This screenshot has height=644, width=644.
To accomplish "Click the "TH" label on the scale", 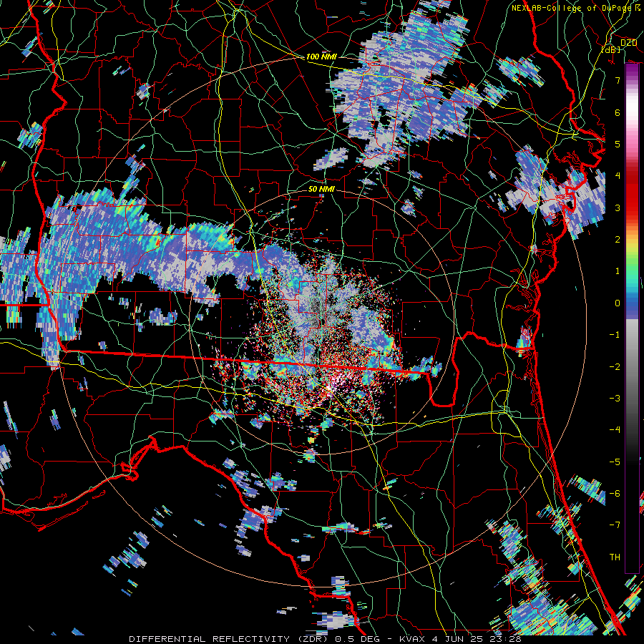I will [615, 557].
